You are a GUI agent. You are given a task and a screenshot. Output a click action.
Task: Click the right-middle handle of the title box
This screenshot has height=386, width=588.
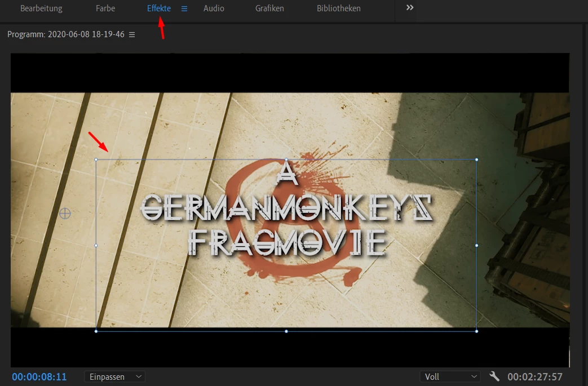point(476,246)
